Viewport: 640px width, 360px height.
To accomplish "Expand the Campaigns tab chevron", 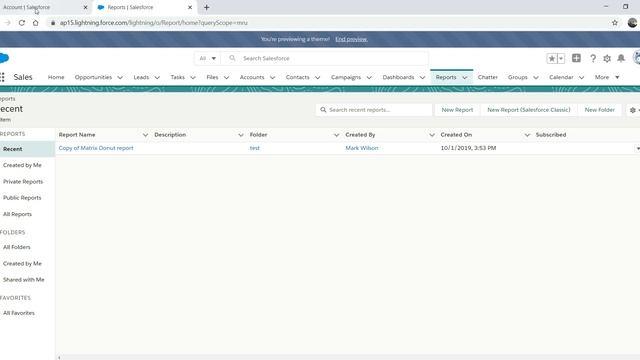I will (369, 78).
